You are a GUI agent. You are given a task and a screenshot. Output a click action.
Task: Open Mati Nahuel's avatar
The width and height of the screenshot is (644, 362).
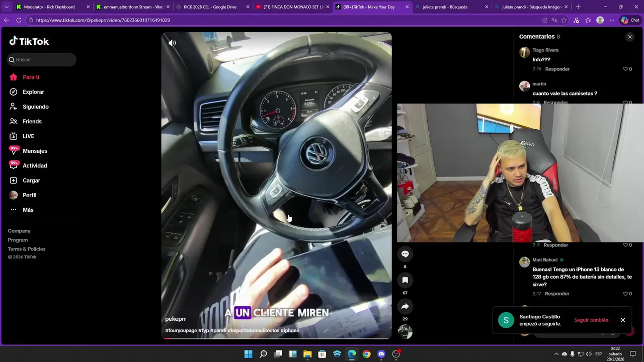click(x=524, y=262)
